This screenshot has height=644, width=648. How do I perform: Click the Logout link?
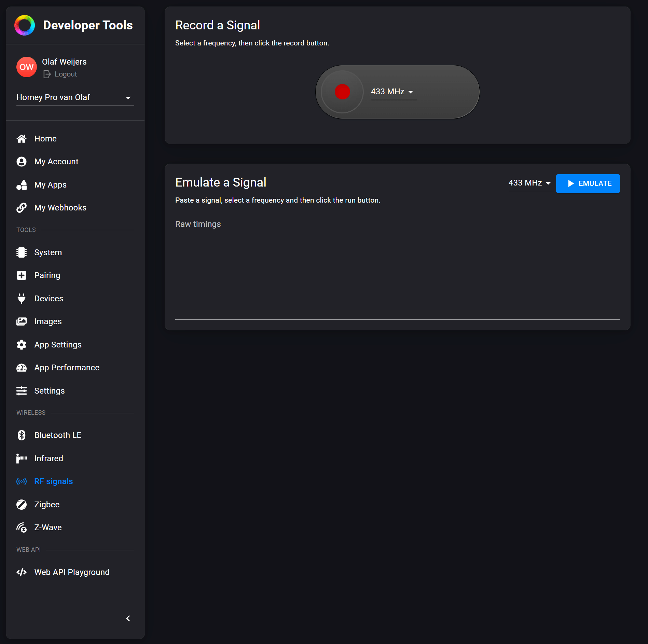coord(66,74)
